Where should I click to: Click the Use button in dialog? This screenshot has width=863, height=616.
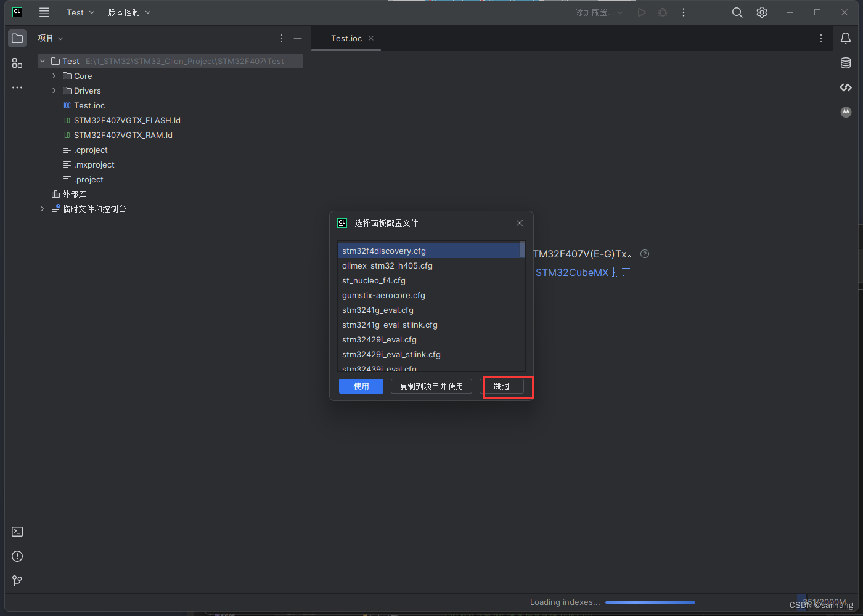(x=361, y=386)
